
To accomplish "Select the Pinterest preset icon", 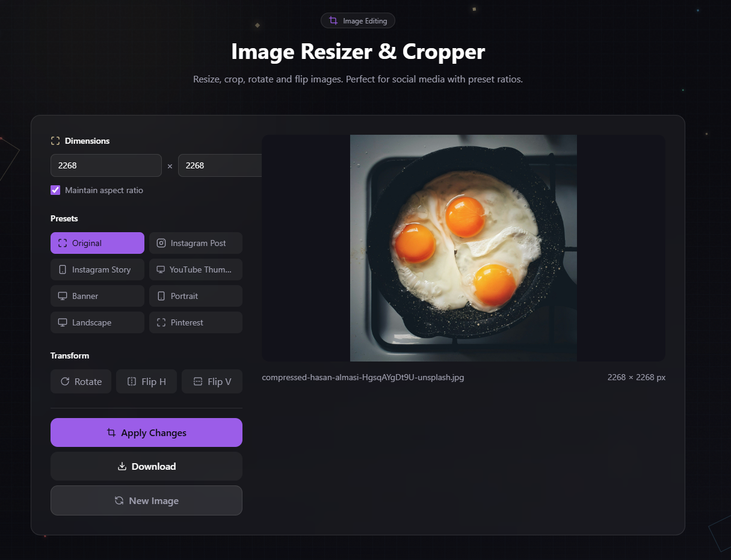I will coord(161,322).
